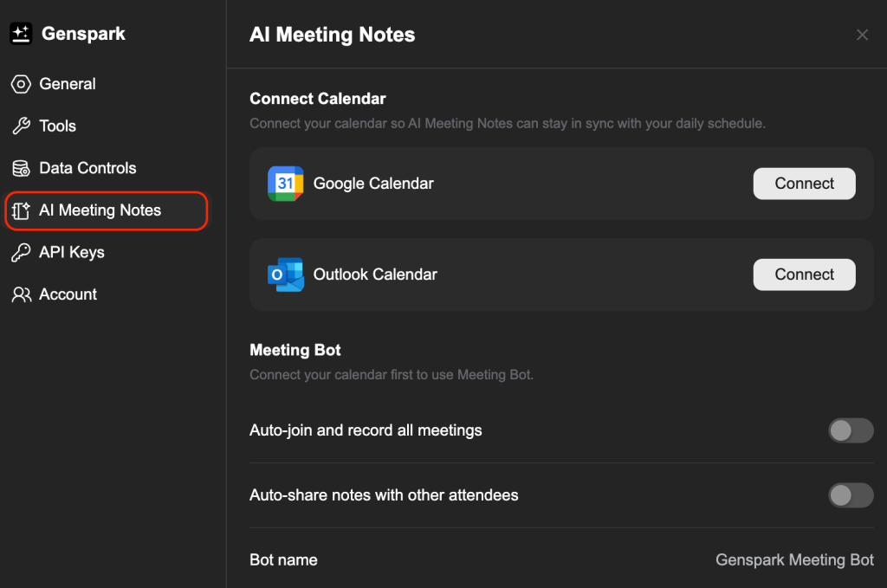The width and height of the screenshot is (887, 588).
Task: Connect your Outlook Calendar
Action: pyautogui.click(x=804, y=275)
